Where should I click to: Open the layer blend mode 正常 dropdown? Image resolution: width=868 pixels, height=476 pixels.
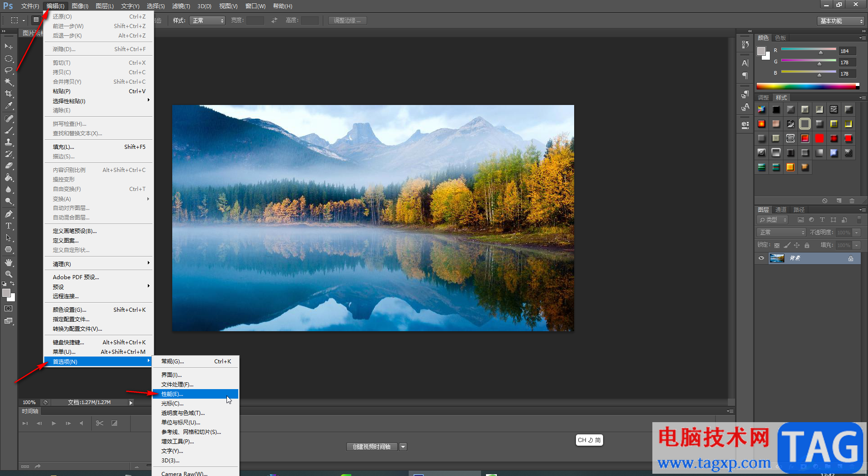click(x=781, y=232)
